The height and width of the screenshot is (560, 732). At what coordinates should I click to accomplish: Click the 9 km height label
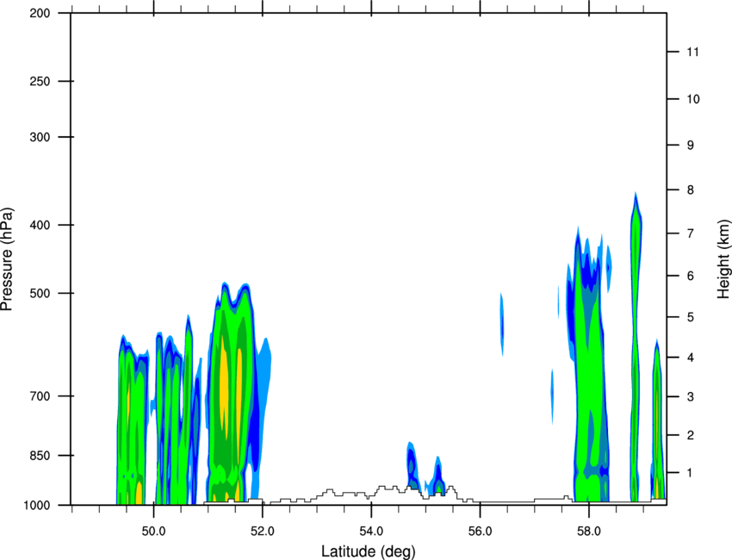click(691, 146)
